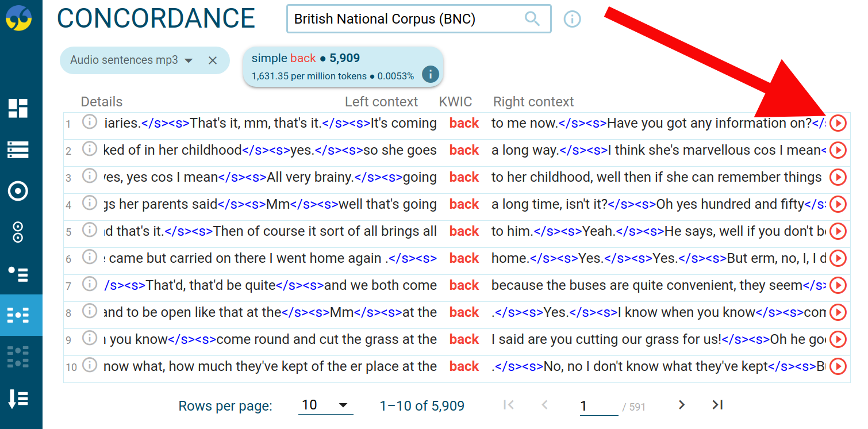This screenshot has height=429, width=868.
Task: Open the dashboard icon in sidebar
Action: pyautogui.click(x=18, y=108)
